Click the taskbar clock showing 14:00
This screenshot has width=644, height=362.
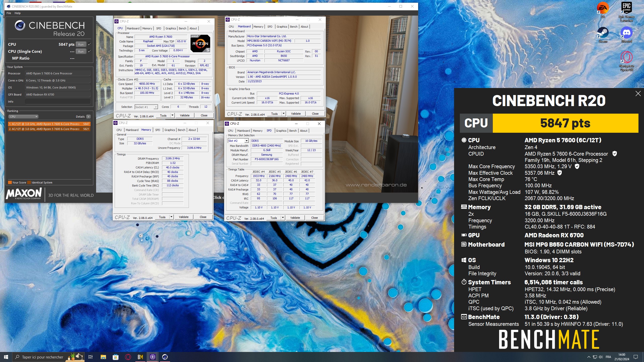622,357
